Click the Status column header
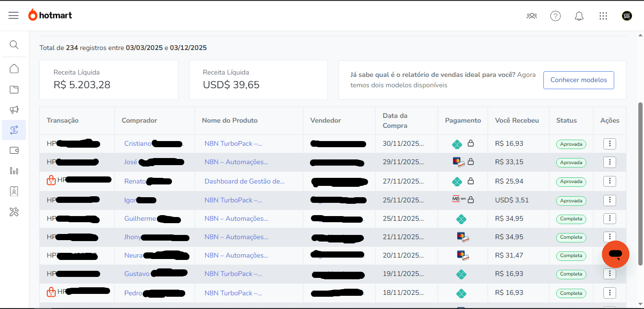Image resolution: width=644 pixels, height=309 pixels. (x=567, y=120)
